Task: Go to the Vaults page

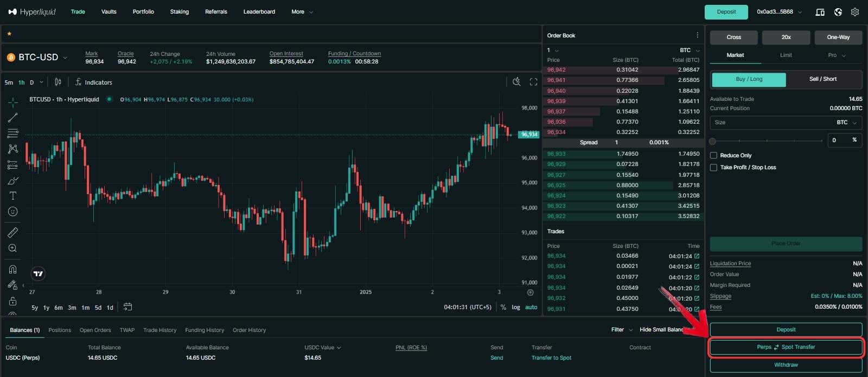Action: (x=109, y=11)
